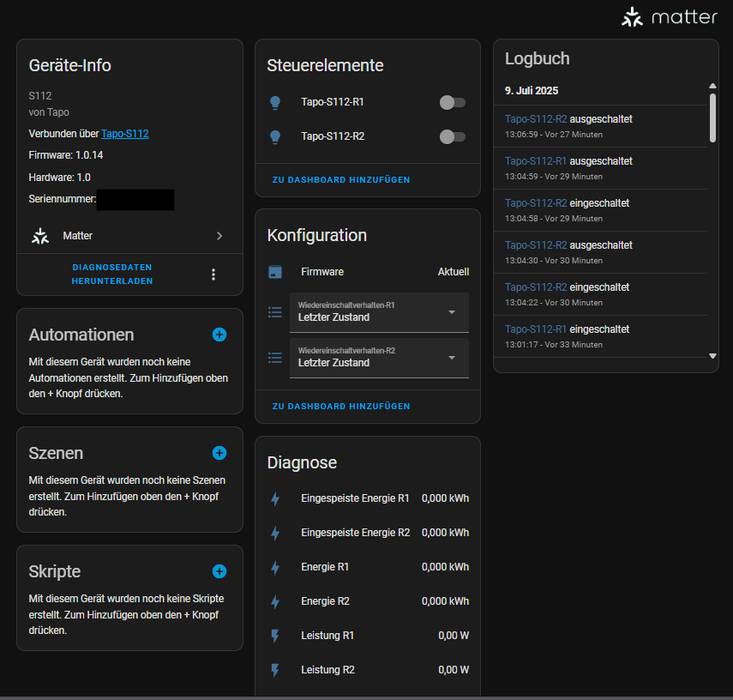This screenshot has width=733, height=700.
Task: Click the Logbuch scrollbar down arrow
Action: pos(712,355)
